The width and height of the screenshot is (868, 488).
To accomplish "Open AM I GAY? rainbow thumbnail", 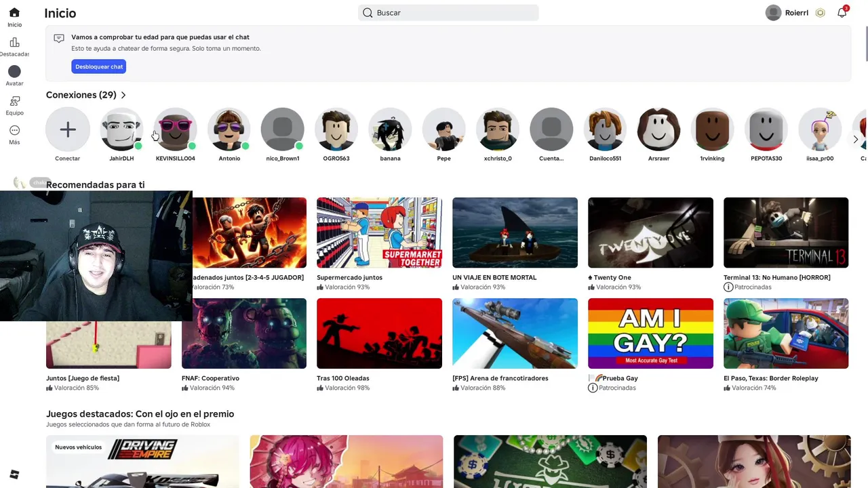I will 650,333.
